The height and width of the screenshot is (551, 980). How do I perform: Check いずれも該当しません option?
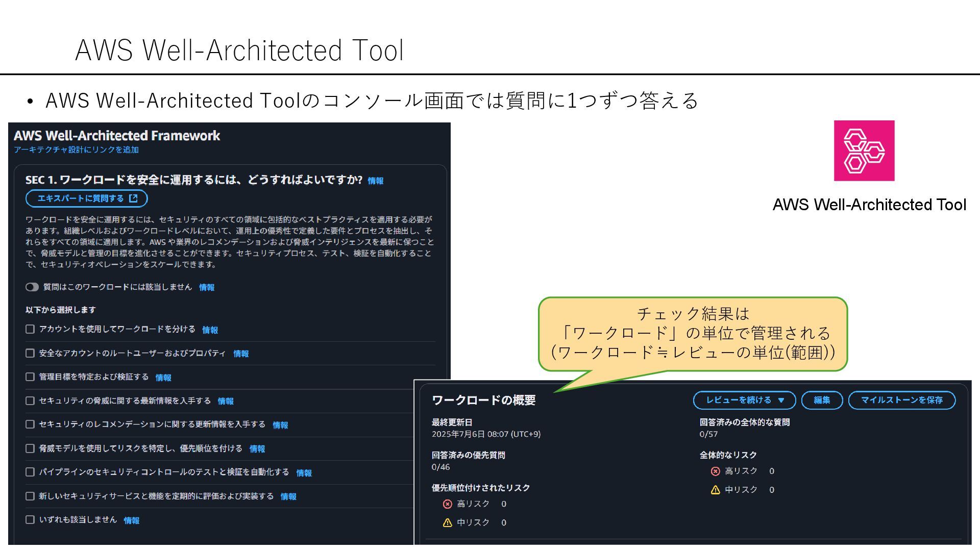click(x=30, y=519)
